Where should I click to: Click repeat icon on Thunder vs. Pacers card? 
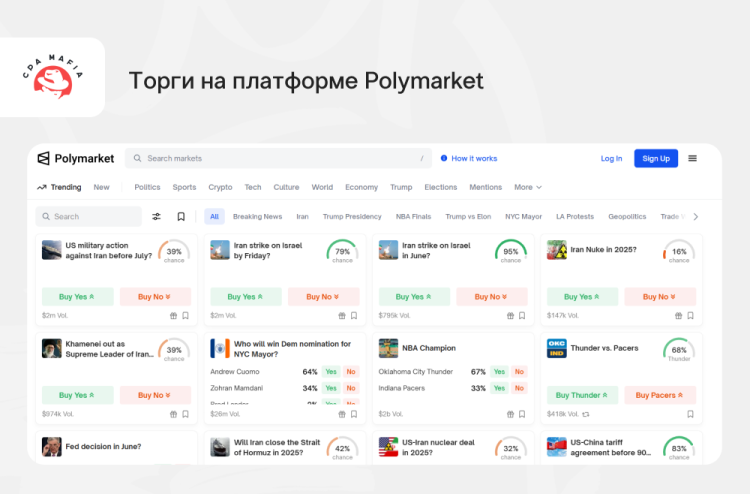[586, 413]
